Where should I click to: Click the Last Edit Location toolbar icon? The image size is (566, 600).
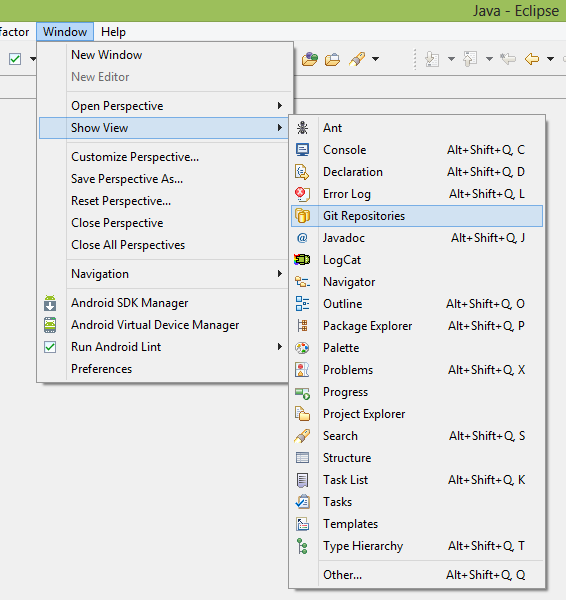pos(508,59)
